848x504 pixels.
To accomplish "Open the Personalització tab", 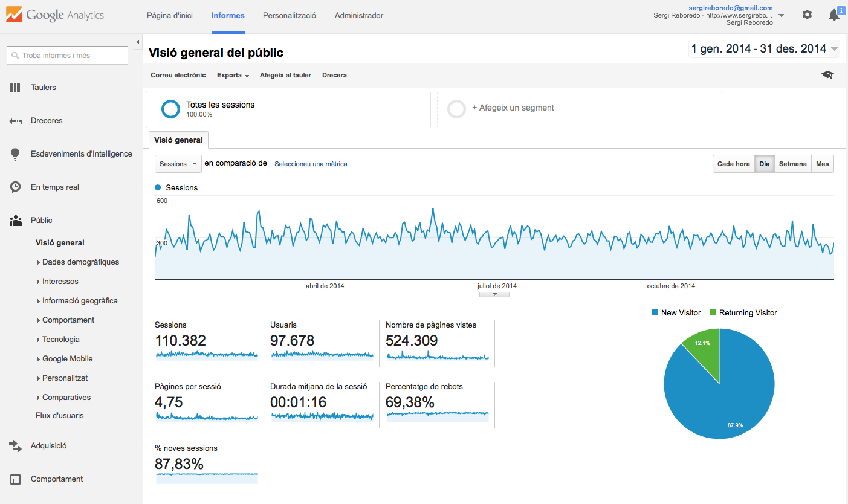I will pyautogui.click(x=290, y=16).
